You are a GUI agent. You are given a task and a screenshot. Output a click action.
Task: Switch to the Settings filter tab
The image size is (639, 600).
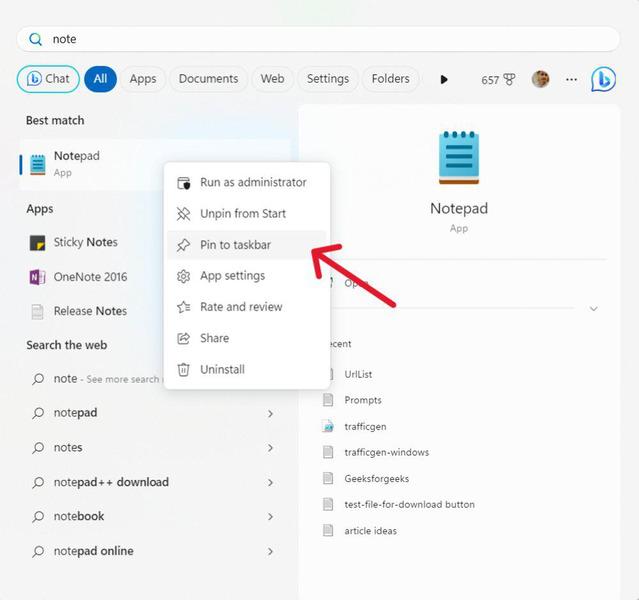328,79
